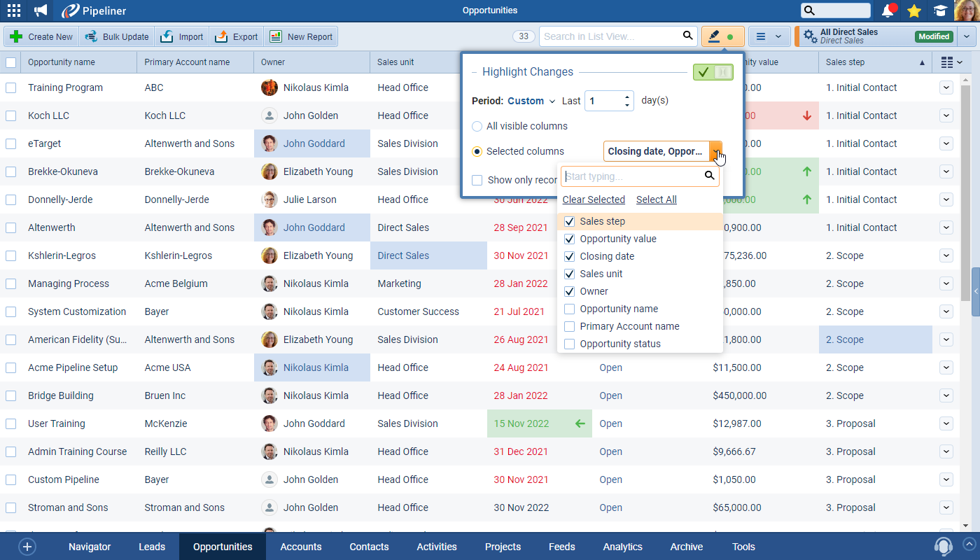The width and height of the screenshot is (980, 560).
Task: Switch off the Highlight Changes toggle
Action: coord(713,72)
